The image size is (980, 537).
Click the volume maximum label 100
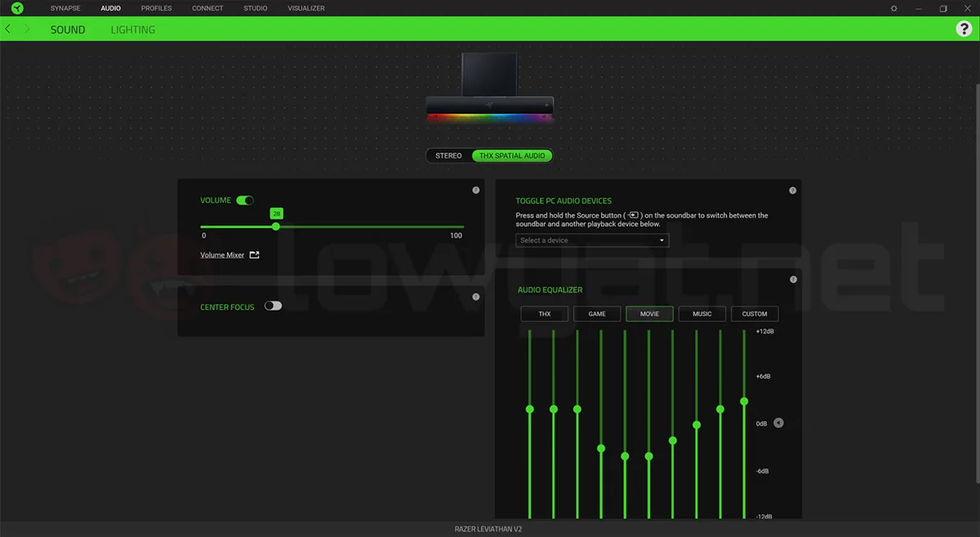[x=456, y=235]
